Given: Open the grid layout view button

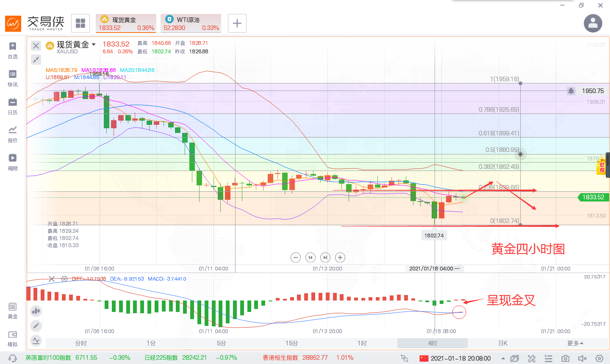Looking at the screenshot, I should (x=80, y=23).
